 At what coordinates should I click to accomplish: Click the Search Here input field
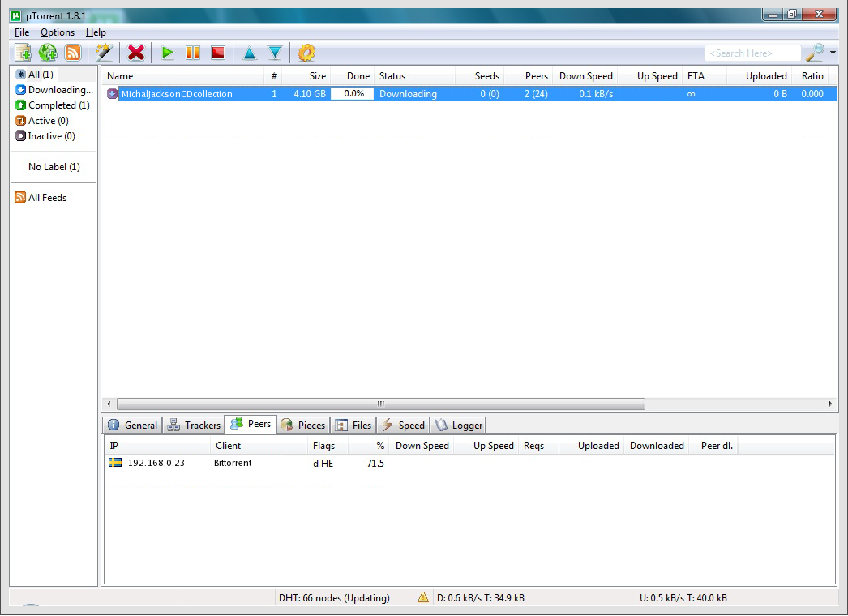click(x=752, y=53)
